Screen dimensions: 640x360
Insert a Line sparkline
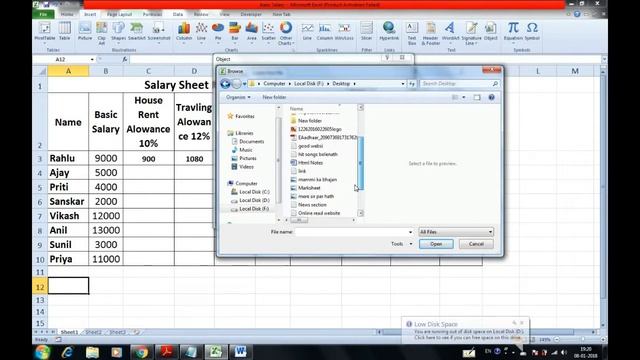tap(307, 31)
